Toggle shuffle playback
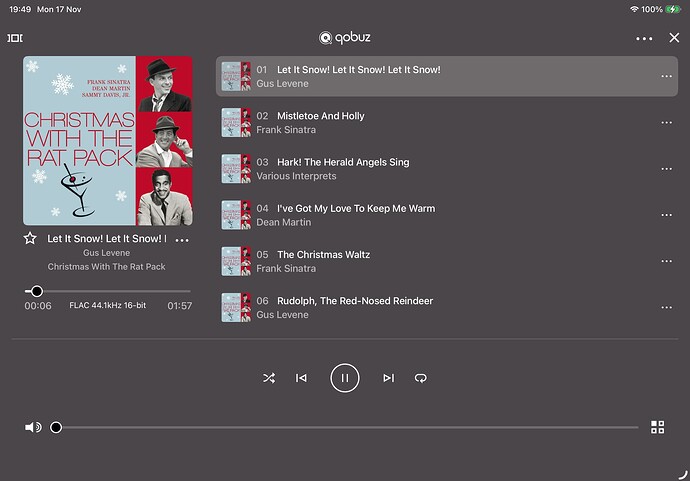This screenshot has width=690, height=481. [269, 378]
